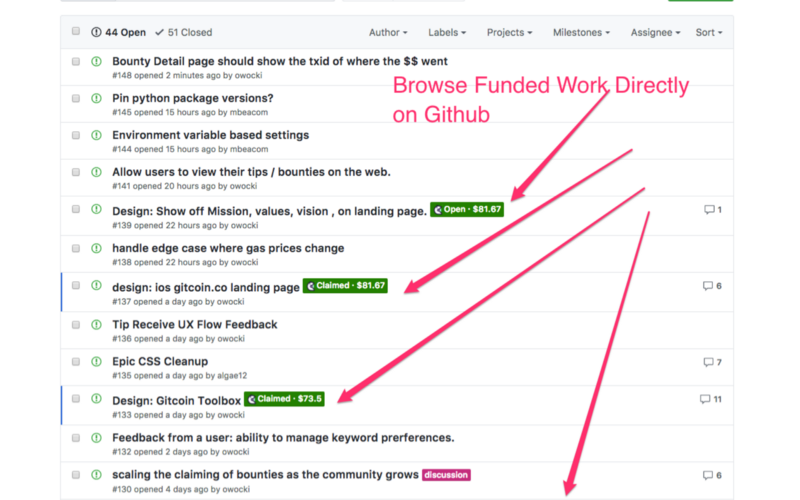Viewport: 800px width, 500px height.
Task: Open the Author filter dropdown
Action: [x=388, y=32]
